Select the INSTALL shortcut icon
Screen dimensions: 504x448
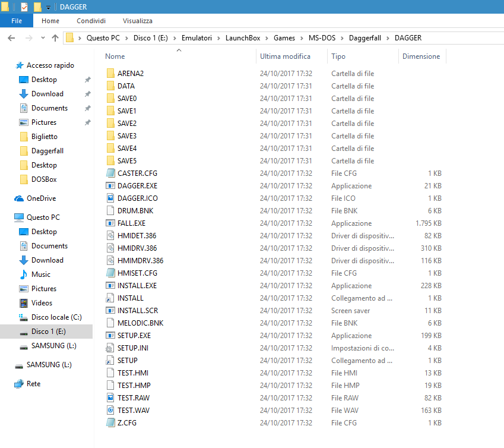click(x=110, y=298)
